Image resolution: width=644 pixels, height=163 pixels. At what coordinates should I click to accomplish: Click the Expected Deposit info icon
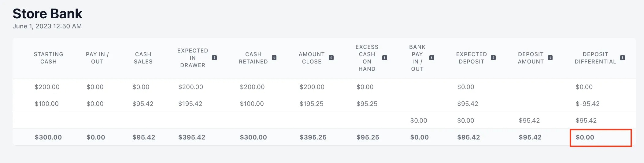(x=493, y=58)
